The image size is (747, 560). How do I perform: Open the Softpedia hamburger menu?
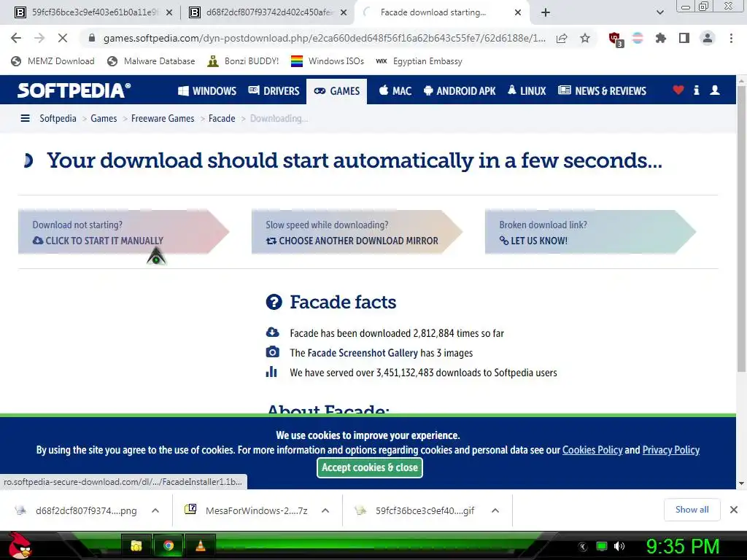coord(26,118)
